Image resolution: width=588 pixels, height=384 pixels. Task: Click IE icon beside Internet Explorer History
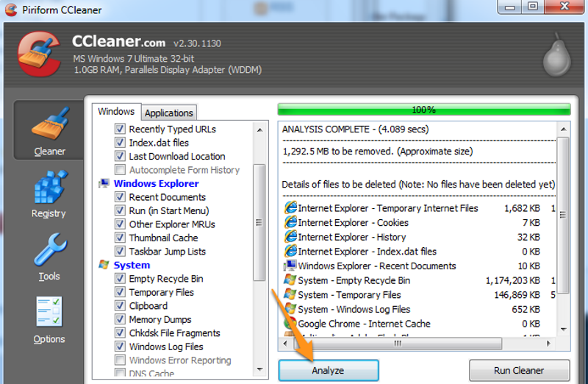pyautogui.click(x=290, y=237)
